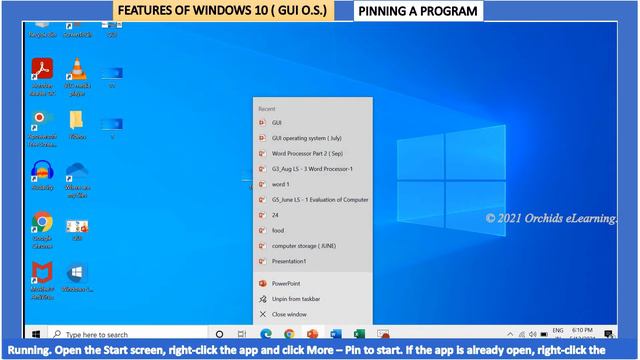Click the PowerPoint taskbar icon

click(313, 333)
